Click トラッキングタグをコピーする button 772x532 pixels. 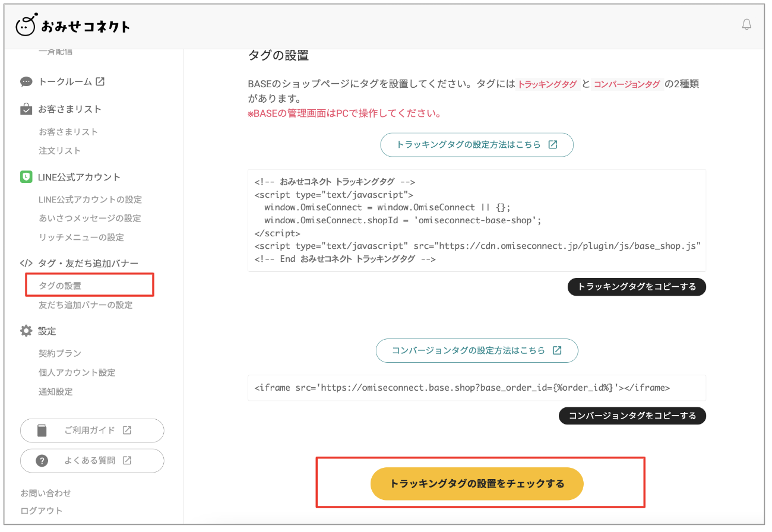637,287
